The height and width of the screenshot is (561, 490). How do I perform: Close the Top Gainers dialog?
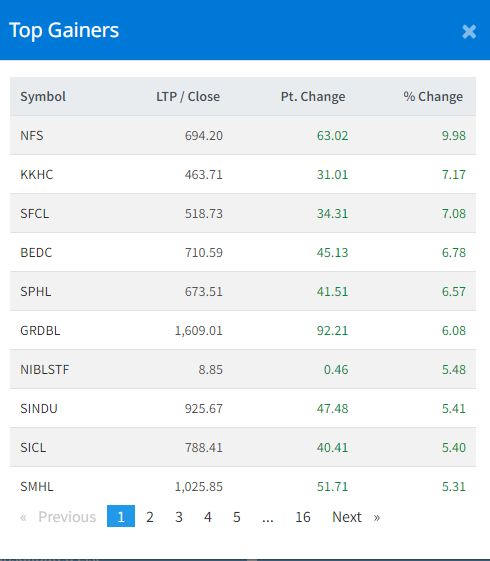pyautogui.click(x=469, y=31)
